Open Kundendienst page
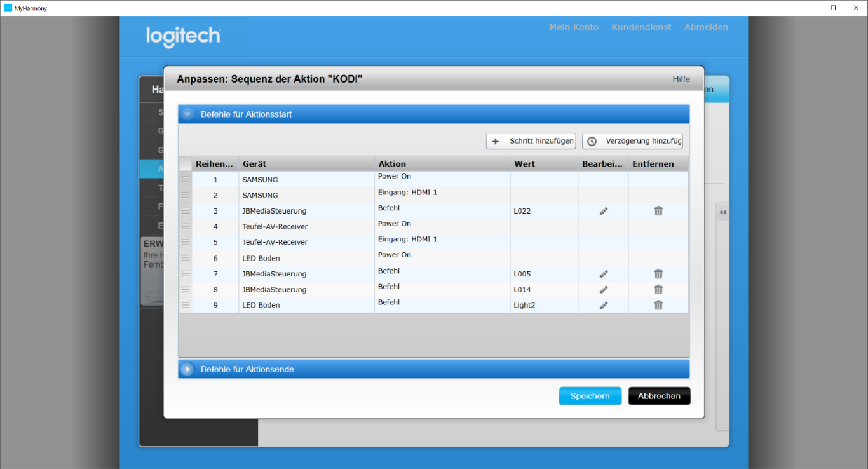Image resolution: width=868 pixels, height=469 pixels. pos(641,27)
